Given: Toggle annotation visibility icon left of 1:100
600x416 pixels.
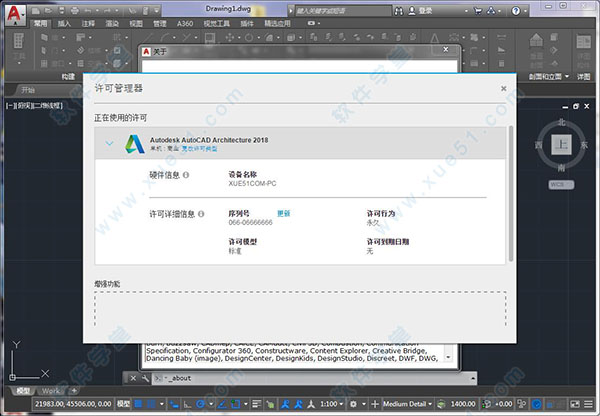Looking at the screenshot, I should click(x=285, y=404).
